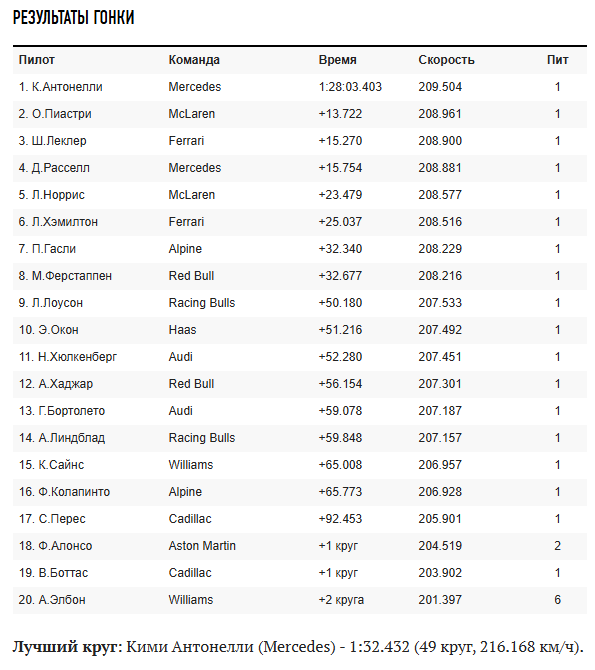Click the winning time 1:28:03.403
The height and width of the screenshot is (670, 595).
click(x=350, y=87)
